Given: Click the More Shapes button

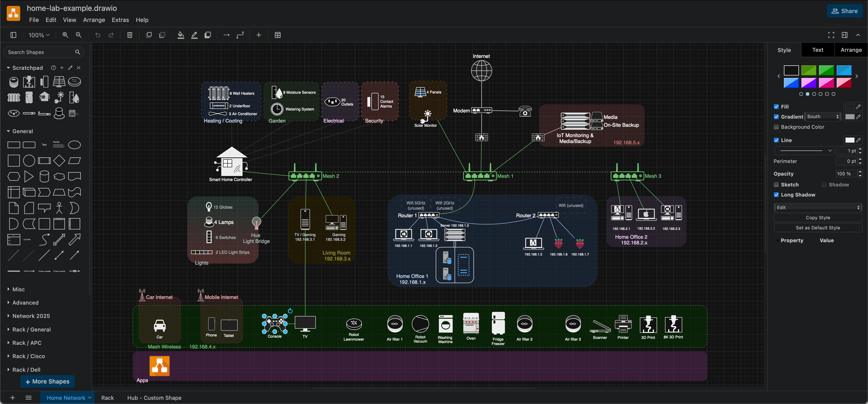Looking at the screenshot, I should [48, 381].
